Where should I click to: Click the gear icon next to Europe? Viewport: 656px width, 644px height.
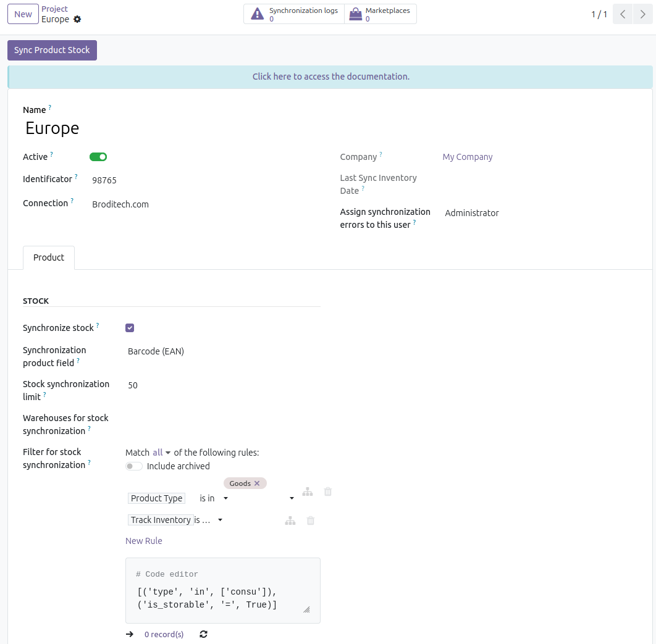tap(77, 19)
